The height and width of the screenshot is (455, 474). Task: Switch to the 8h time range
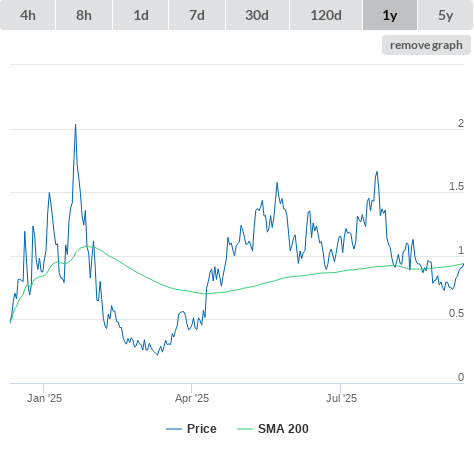[84, 15]
